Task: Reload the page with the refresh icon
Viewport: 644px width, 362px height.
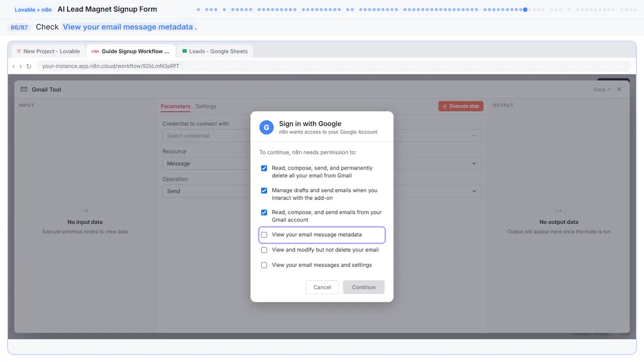Action: pos(29,66)
